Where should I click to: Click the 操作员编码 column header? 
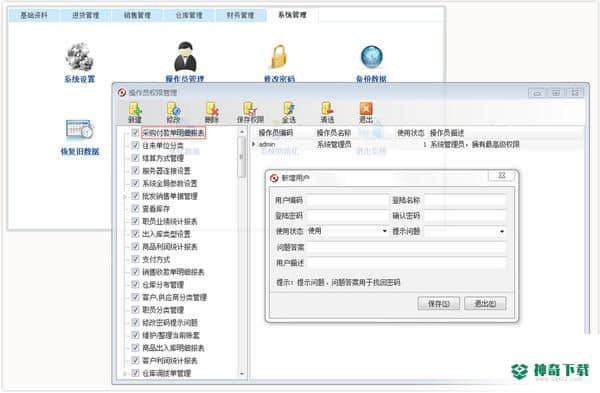tap(276, 133)
